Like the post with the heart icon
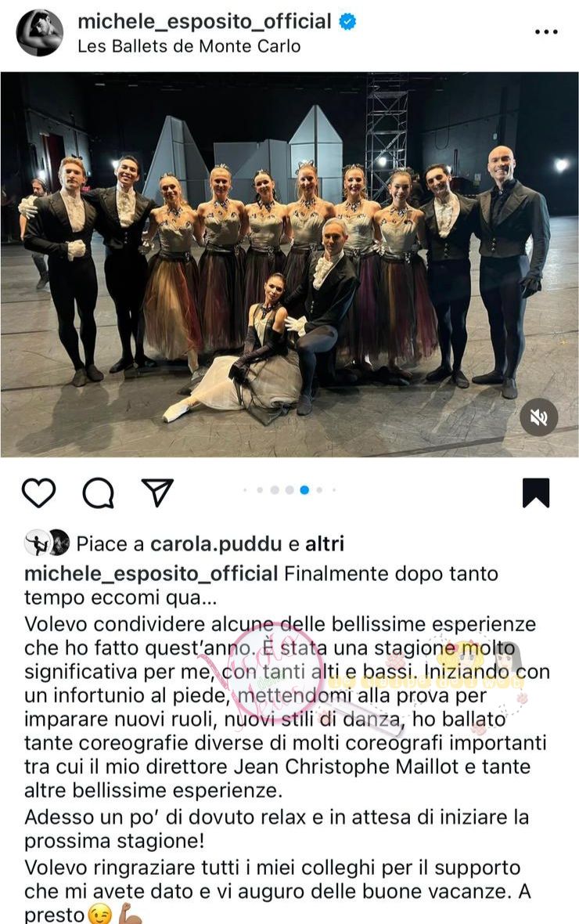 click(39, 493)
